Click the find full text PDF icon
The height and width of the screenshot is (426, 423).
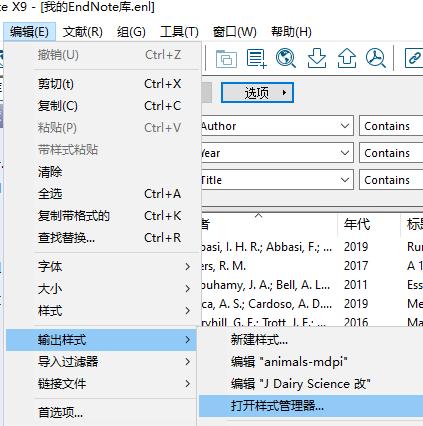[x=376, y=59]
